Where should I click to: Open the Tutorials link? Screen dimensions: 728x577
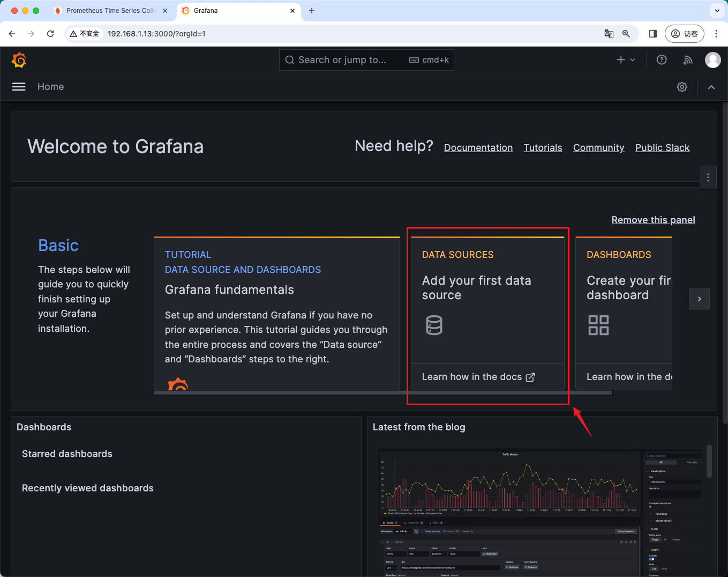click(543, 148)
